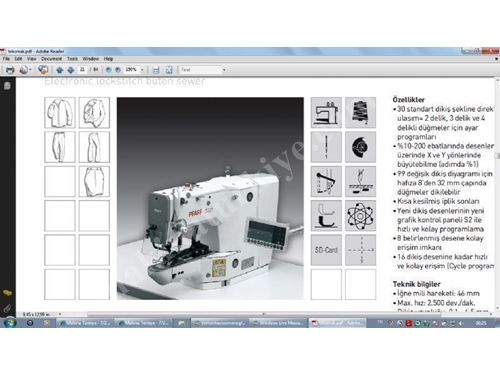Click the SD-Card pictogram
This screenshot has width=500, height=375.
(x=326, y=250)
